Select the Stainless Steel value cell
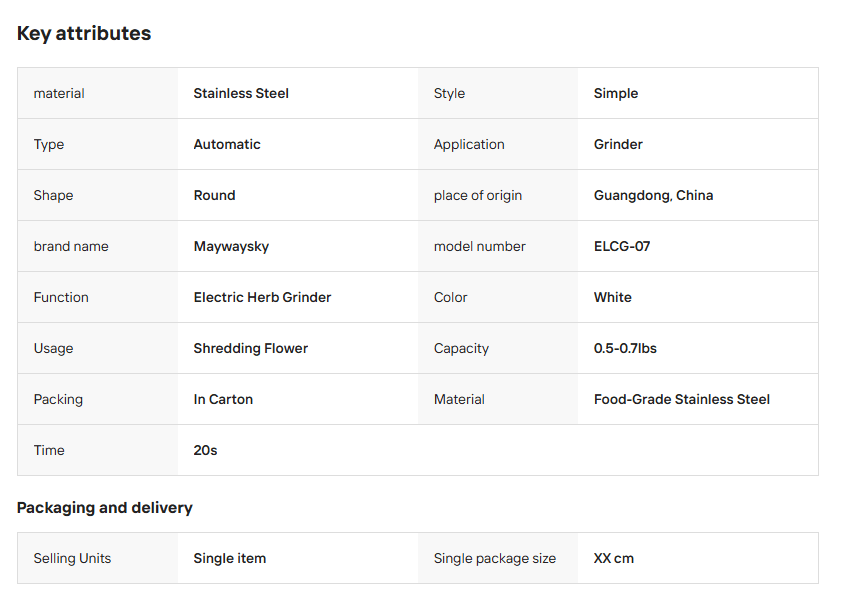Image resolution: width=842 pixels, height=603 pixels. 241,93
